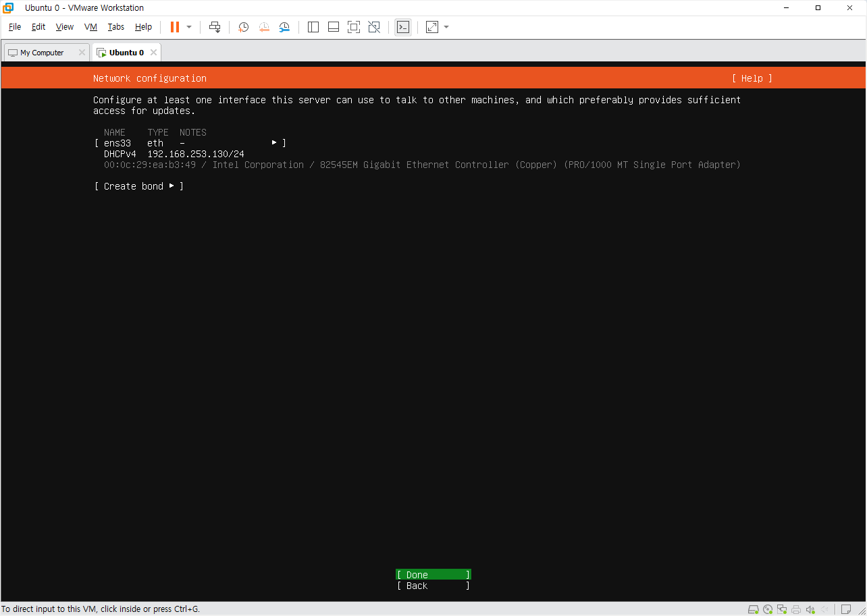The width and height of the screenshot is (867, 616).
Task: Open the stretch display dropdown arrow
Action: pos(446,27)
